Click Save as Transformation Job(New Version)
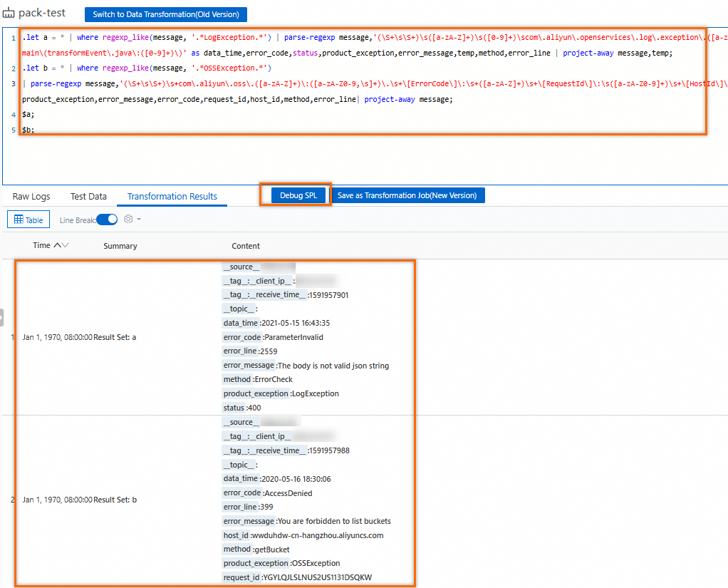The image size is (728, 588). click(407, 195)
